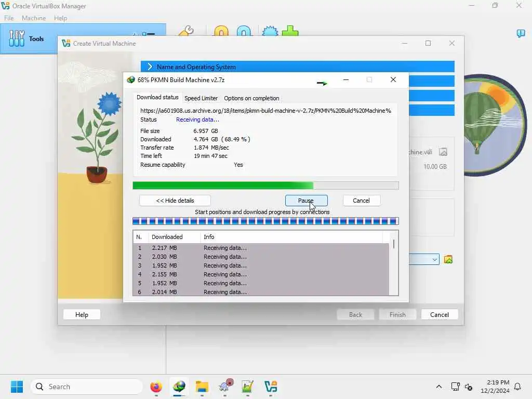Click the VirtualBox Manager title bar icon

(5, 6)
